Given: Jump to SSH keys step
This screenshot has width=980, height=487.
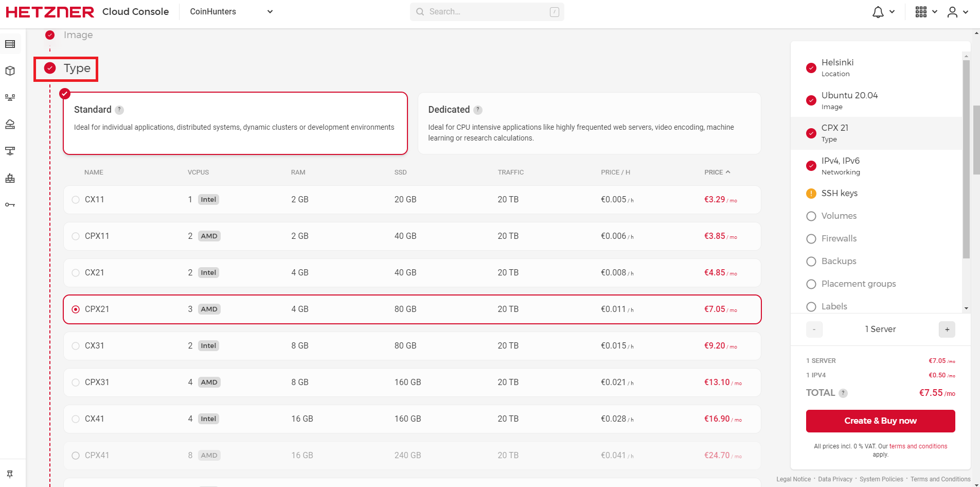Looking at the screenshot, I should [x=876, y=194].
